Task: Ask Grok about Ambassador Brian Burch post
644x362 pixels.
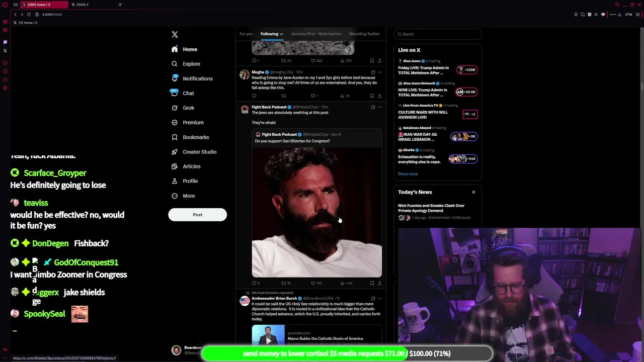Action: point(373,298)
